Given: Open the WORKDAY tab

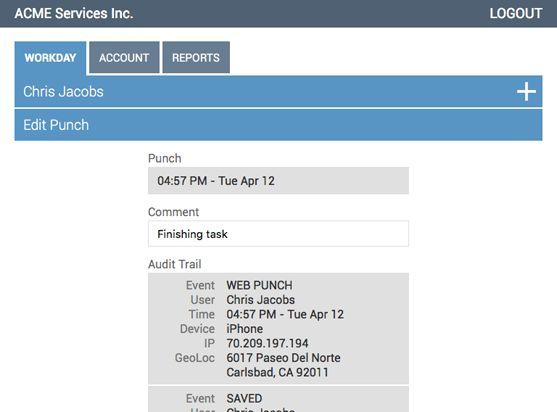Looking at the screenshot, I should click(x=50, y=58).
